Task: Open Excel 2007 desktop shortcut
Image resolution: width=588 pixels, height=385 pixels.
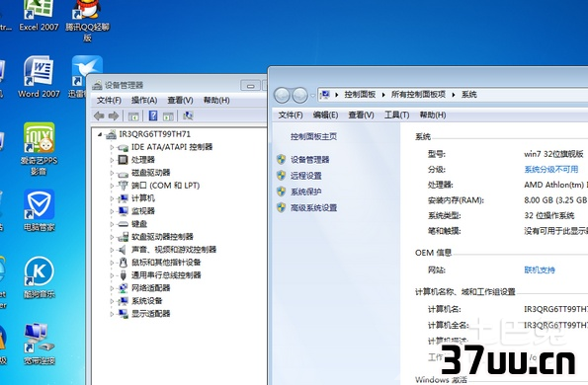Action: click(39, 15)
